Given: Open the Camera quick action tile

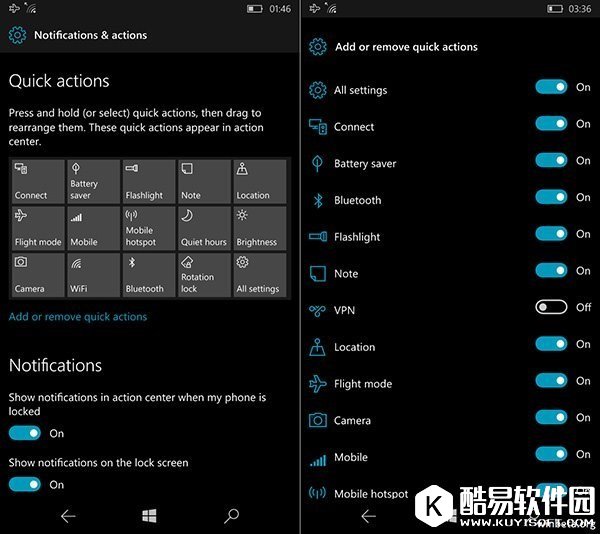Looking at the screenshot, I should [x=36, y=274].
